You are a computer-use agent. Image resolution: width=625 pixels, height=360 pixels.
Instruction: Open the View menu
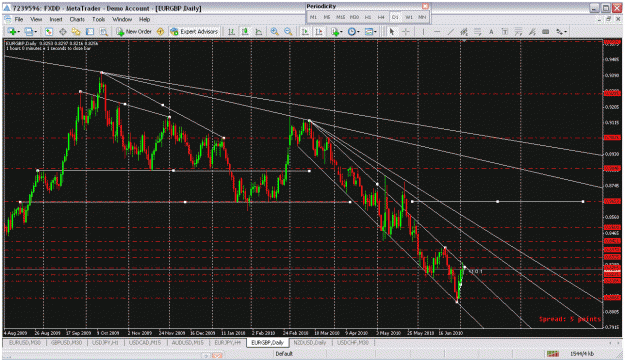point(36,19)
